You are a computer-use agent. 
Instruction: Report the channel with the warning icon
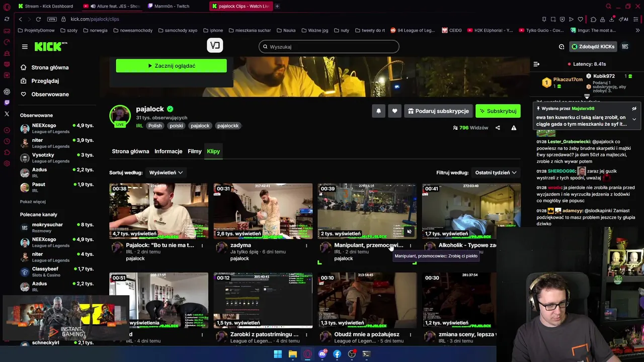514,128
